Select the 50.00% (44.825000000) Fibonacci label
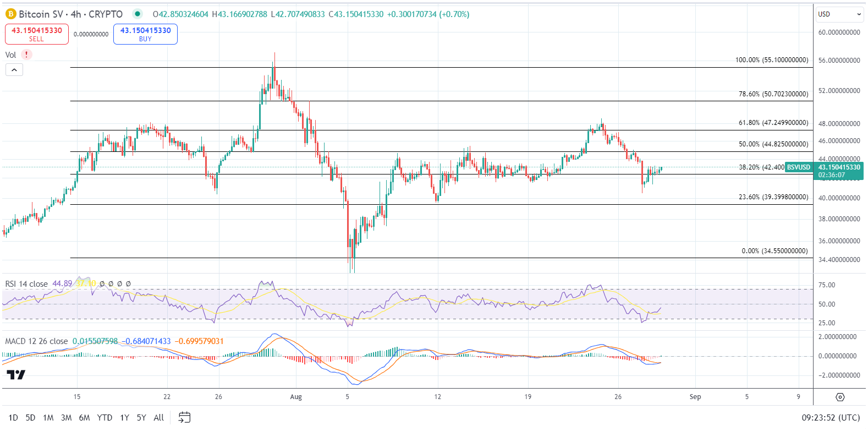 (x=773, y=144)
